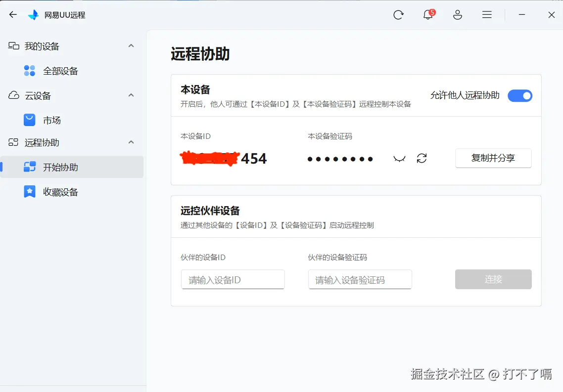Click the 全部设备 four-dot icon

tap(30, 71)
